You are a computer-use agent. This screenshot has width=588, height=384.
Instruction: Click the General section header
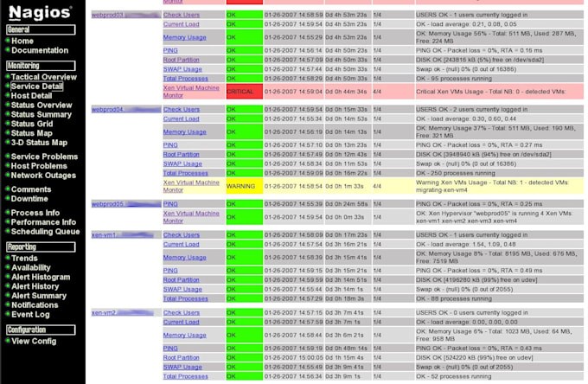(41, 29)
